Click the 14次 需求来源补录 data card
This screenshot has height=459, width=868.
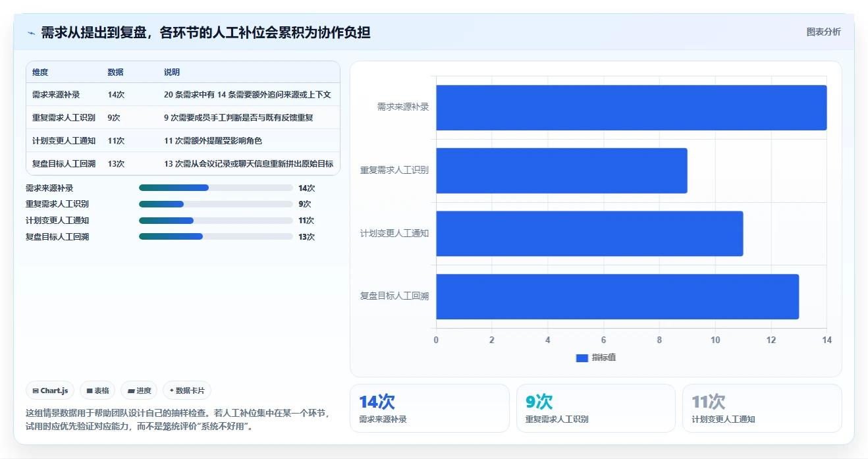[429, 408]
